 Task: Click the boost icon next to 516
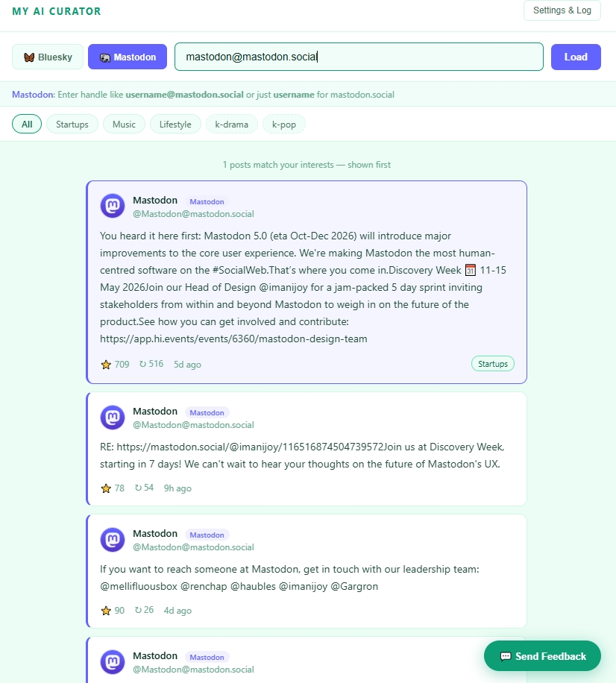click(x=142, y=364)
